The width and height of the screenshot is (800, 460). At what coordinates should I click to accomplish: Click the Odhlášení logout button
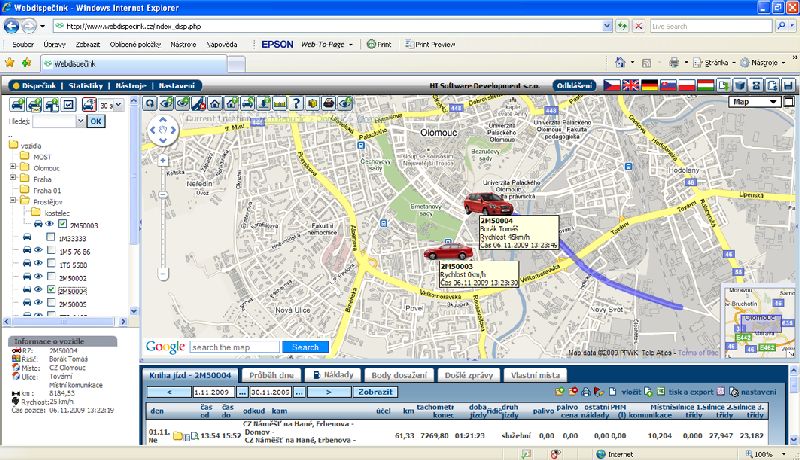(574, 86)
